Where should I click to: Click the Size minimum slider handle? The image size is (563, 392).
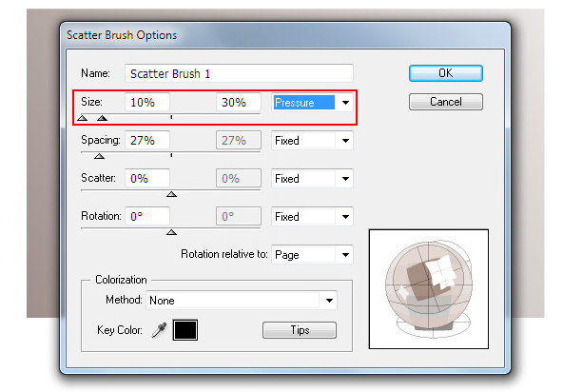point(83,118)
